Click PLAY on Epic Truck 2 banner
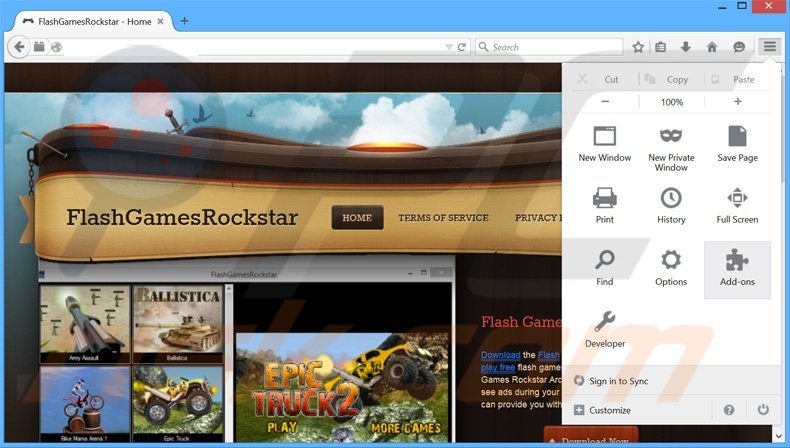790x448 pixels. coord(282,427)
